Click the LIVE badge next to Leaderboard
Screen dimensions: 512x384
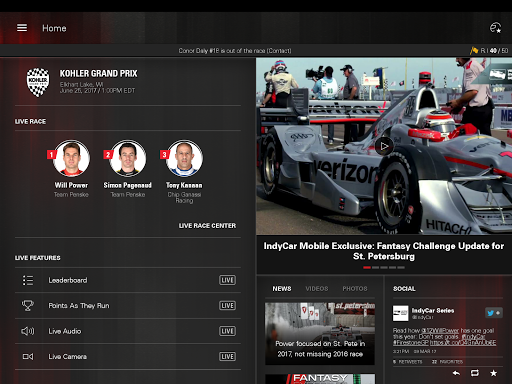(227, 280)
